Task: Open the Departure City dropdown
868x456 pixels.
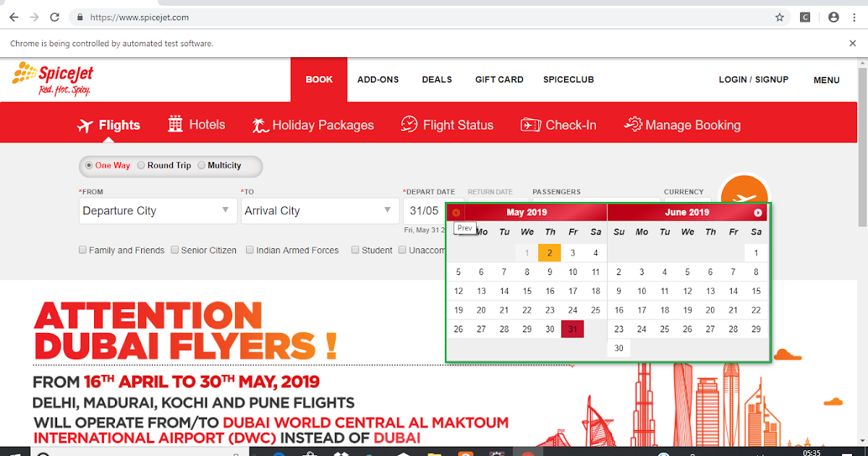Action: point(157,211)
